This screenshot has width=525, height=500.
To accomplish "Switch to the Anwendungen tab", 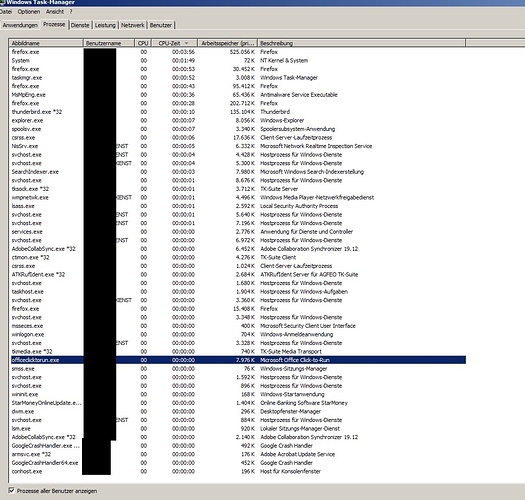I will tap(20, 25).
